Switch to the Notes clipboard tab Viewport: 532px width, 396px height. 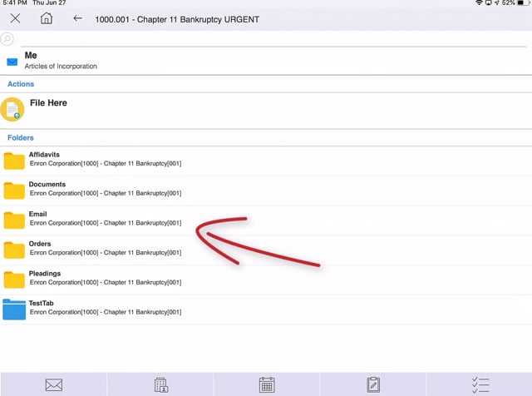pyautogui.click(x=373, y=385)
